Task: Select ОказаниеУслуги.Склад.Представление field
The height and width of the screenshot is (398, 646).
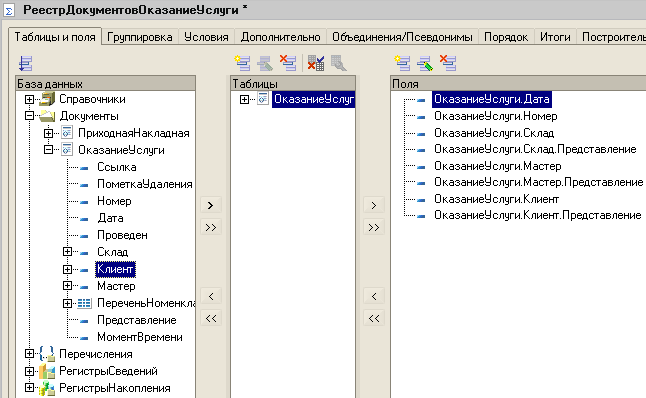Action: 535,149
